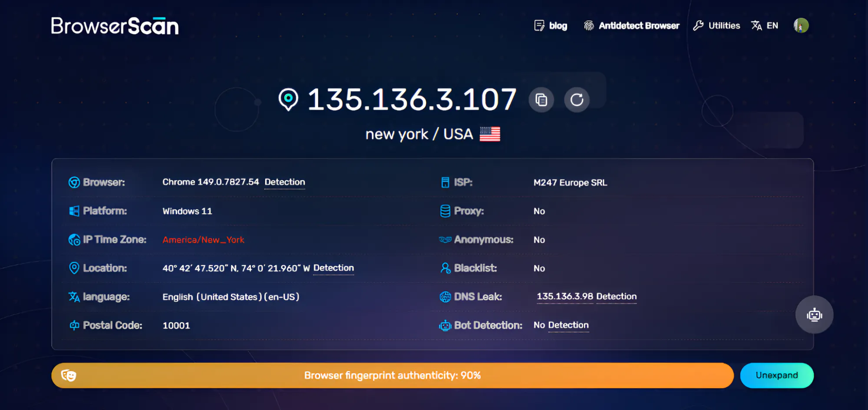Click the person icon beside Blacklist label
The height and width of the screenshot is (410, 868).
(445, 268)
